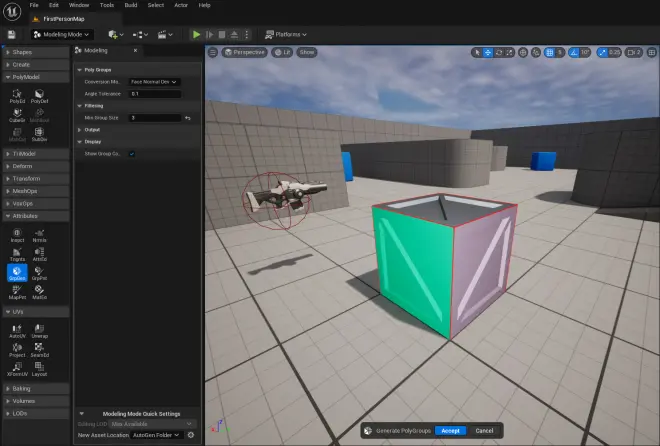Cancel the Generate PolyGroups operation
This screenshot has height=446, width=660.
484,431
